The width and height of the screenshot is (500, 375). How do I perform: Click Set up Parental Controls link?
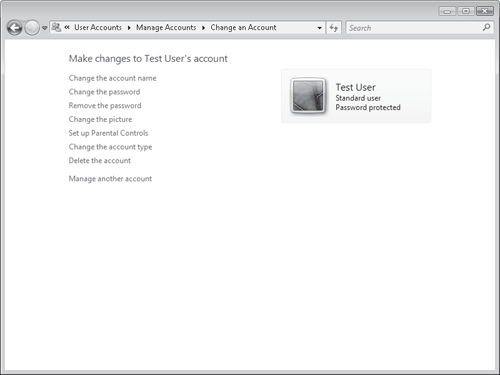pos(108,133)
